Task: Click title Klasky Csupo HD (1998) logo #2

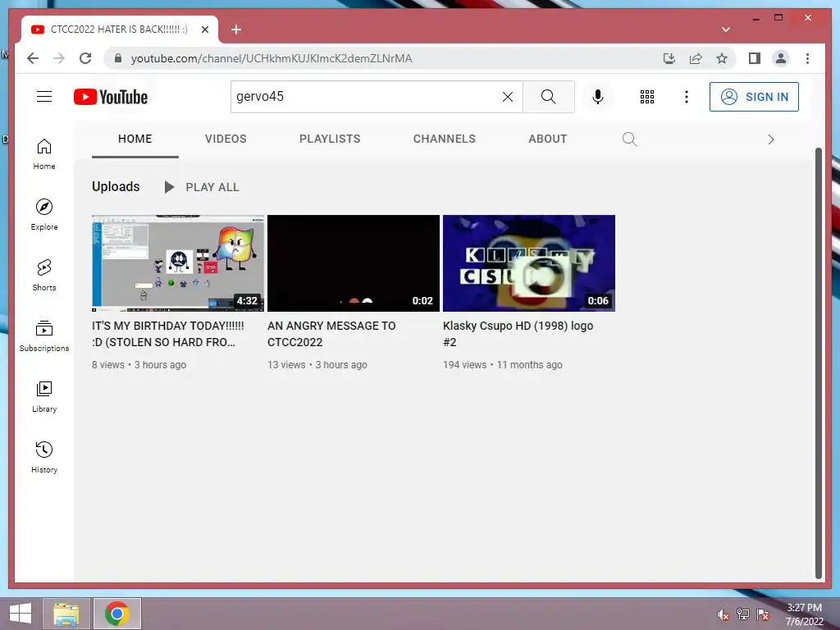Action: click(518, 334)
